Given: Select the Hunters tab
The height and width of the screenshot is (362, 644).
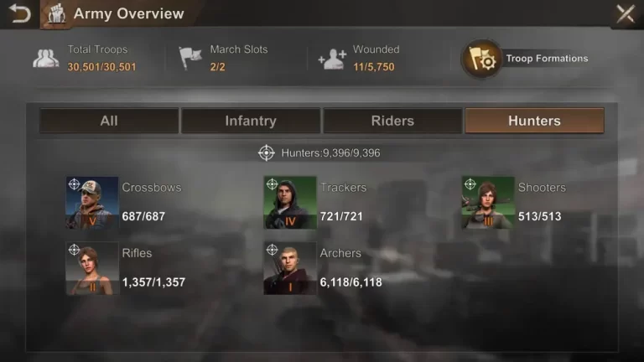Looking at the screenshot, I should 534,121.
